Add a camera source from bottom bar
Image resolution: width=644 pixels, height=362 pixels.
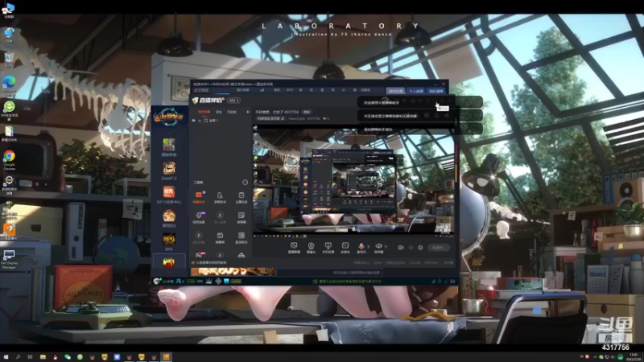coord(311,246)
